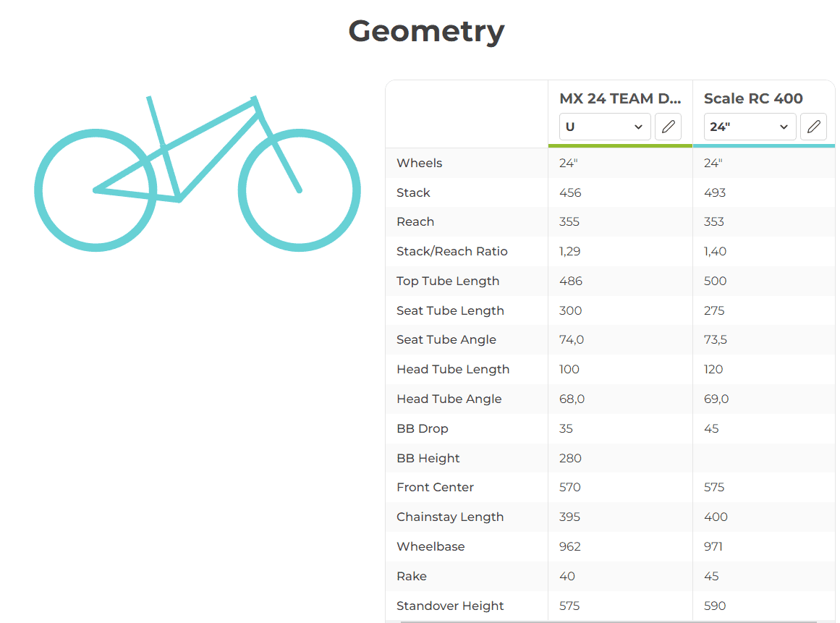Select the Wheelbase value 962
840x623 pixels.
[569, 546]
